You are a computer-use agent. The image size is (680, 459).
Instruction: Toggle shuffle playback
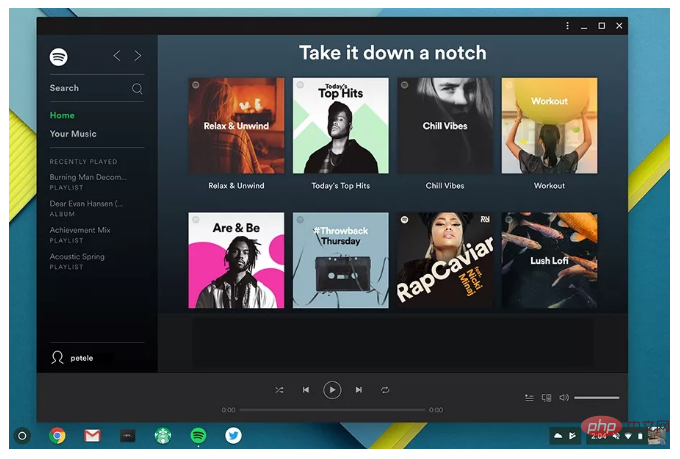279,390
